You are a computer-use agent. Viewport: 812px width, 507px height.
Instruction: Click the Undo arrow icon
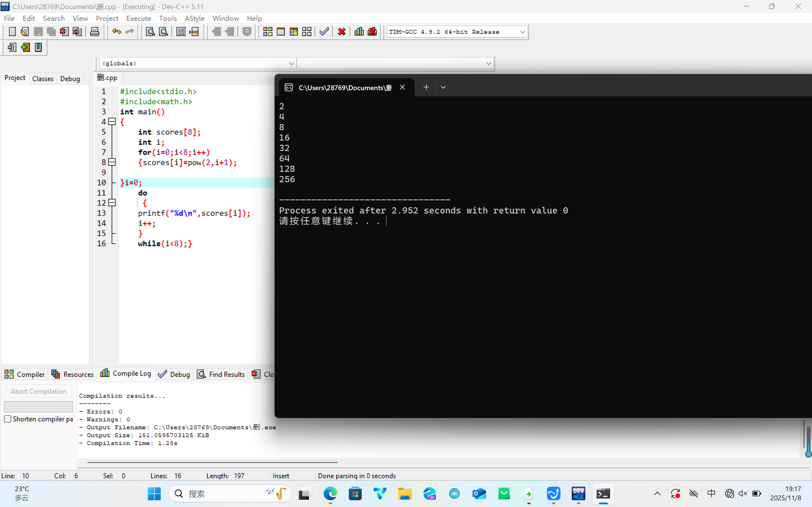click(116, 32)
